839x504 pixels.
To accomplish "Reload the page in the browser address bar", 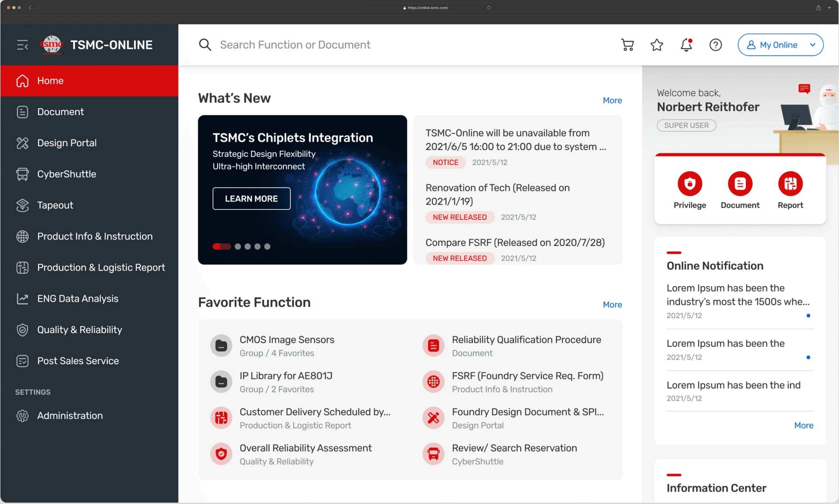I will click(x=489, y=8).
